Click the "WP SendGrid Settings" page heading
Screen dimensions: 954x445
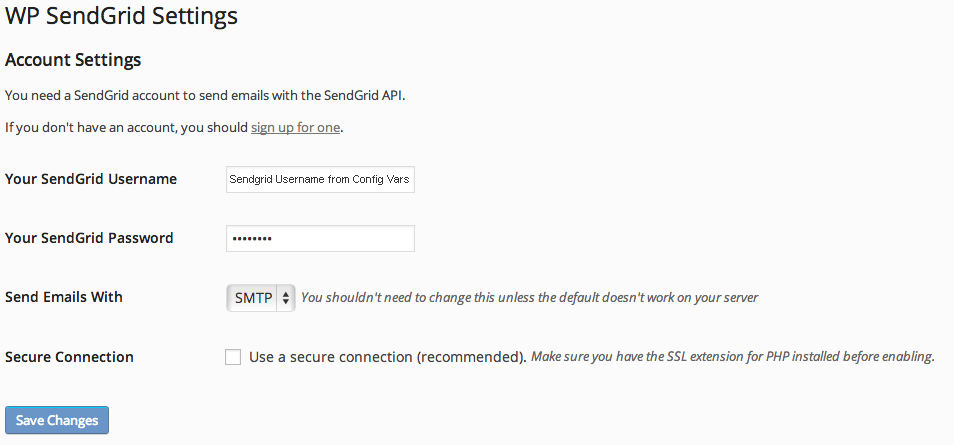pyautogui.click(x=122, y=16)
